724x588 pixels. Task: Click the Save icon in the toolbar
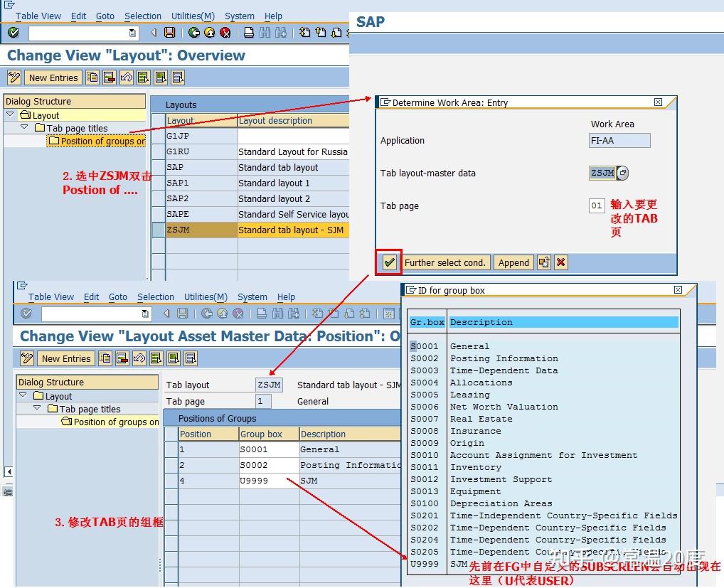[x=171, y=33]
